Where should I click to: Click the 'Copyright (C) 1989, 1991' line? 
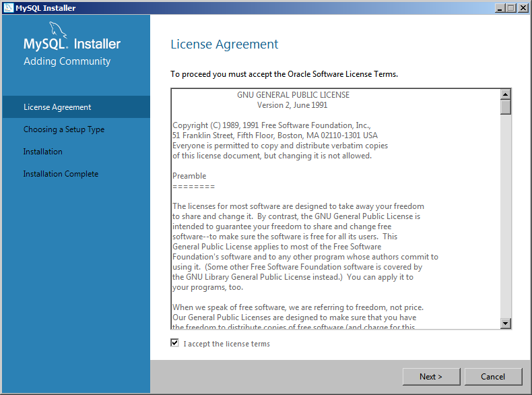click(271, 125)
